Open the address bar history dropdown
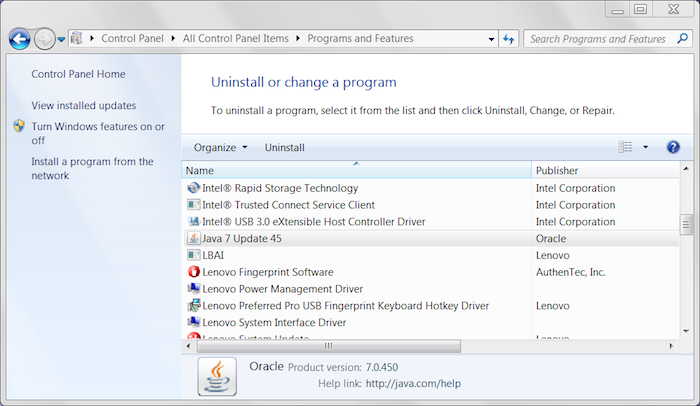The image size is (700, 406). tap(492, 39)
